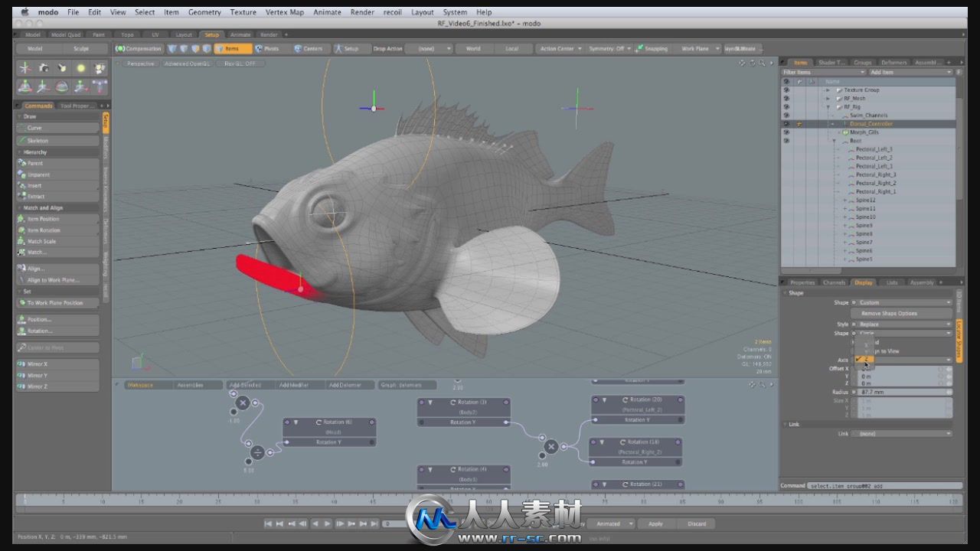Click the Camera item icon in the toolbox
Image resolution: width=980 pixels, height=551 pixels.
[44, 68]
